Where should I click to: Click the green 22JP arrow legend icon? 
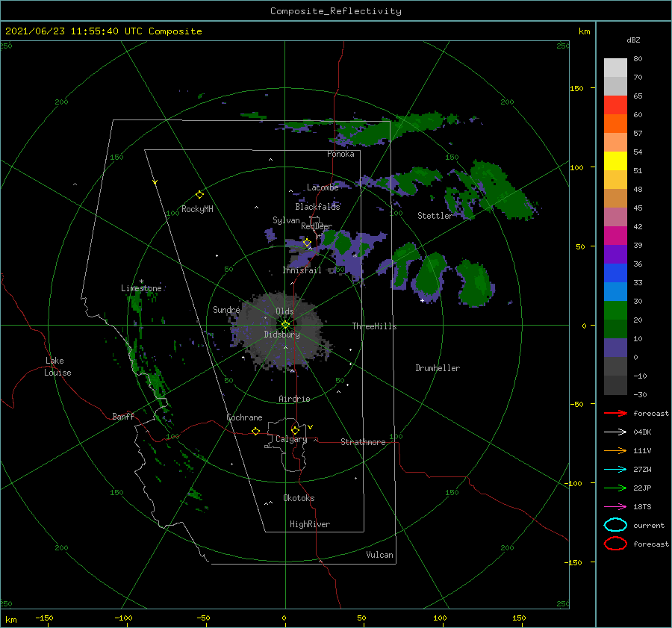point(615,488)
